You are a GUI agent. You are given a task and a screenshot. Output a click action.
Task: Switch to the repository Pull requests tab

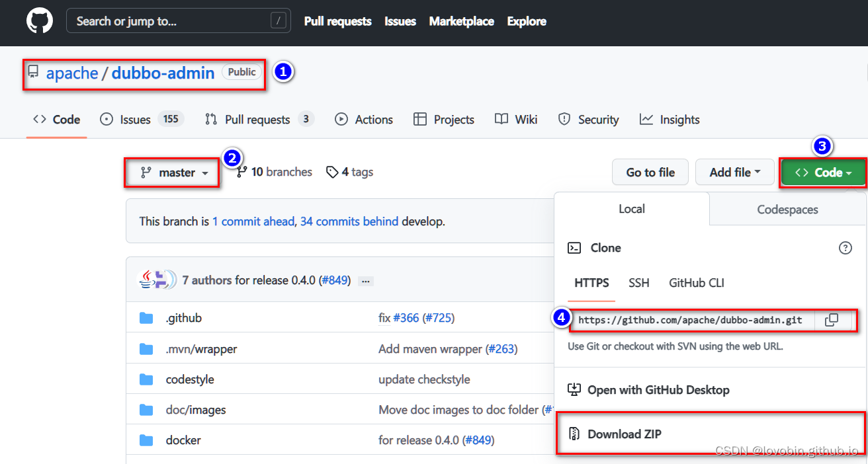click(259, 120)
